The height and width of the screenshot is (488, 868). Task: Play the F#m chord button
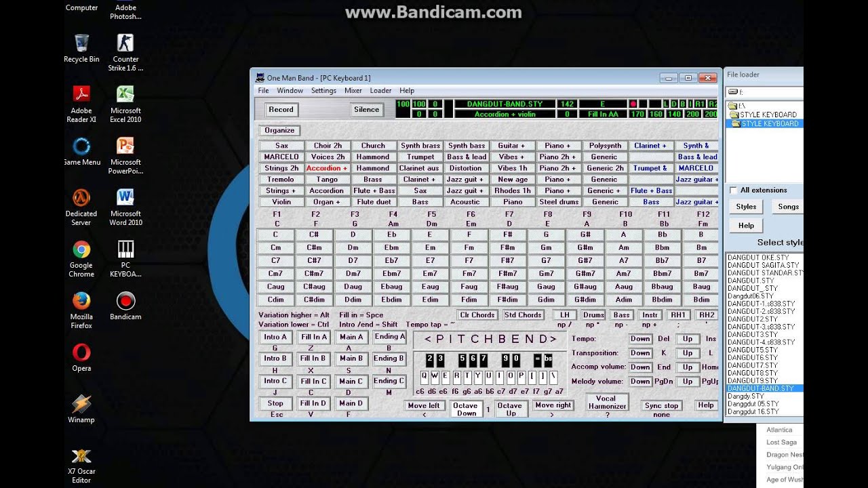tap(507, 248)
